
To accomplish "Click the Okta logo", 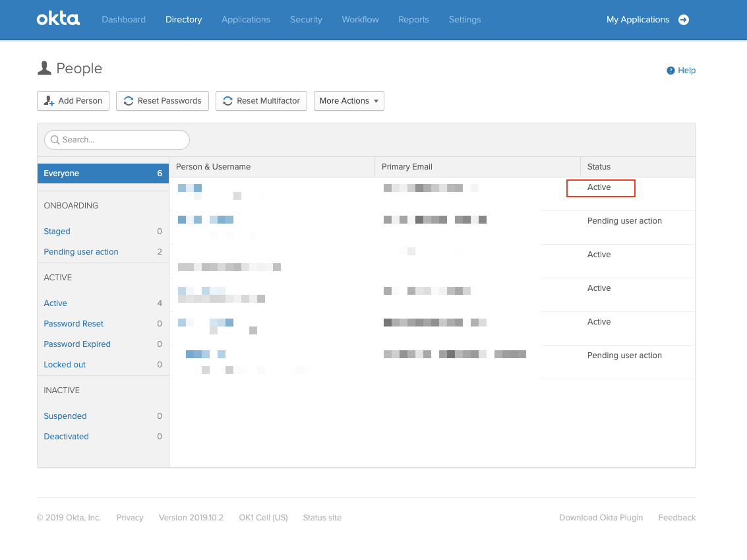I will tap(58, 19).
